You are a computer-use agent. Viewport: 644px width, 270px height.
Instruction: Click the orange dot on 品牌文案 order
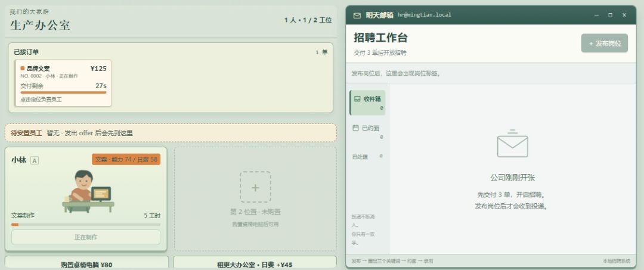click(x=23, y=69)
